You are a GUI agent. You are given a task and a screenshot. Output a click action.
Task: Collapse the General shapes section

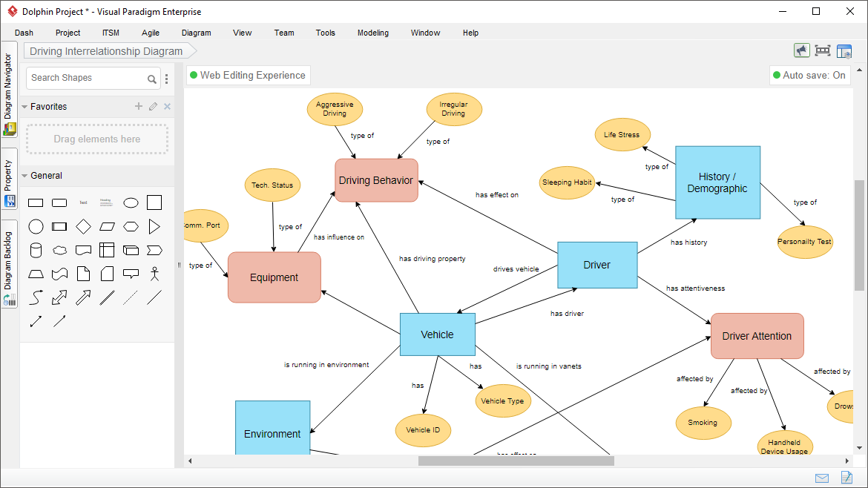(24, 176)
